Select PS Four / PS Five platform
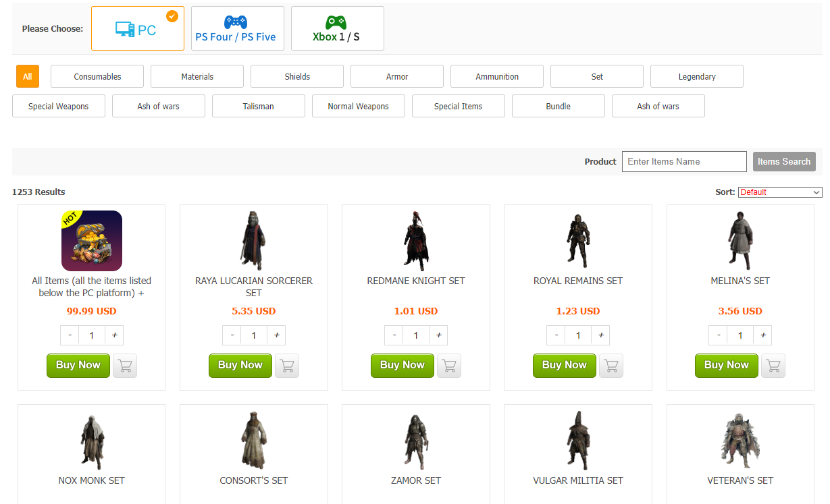This screenshot has width=830, height=504. pyautogui.click(x=238, y=28)
